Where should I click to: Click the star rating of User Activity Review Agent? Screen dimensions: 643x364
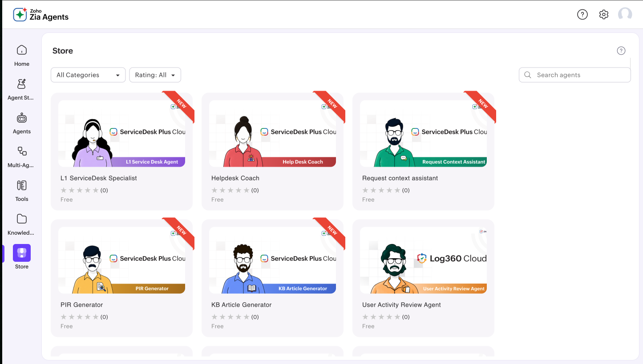(x=381, y=317)
